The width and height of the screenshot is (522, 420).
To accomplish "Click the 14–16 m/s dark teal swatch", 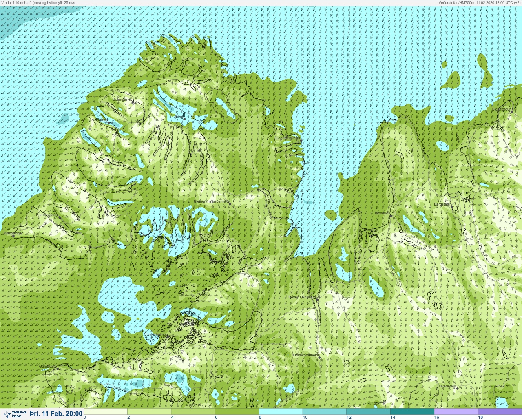I will click(x=412, y=411).
